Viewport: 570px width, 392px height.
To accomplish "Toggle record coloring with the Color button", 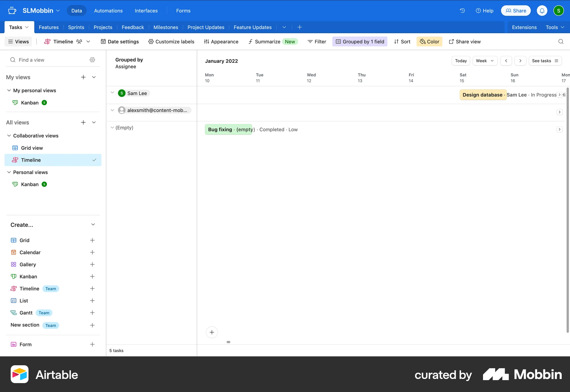I will (x=429, y=42).
